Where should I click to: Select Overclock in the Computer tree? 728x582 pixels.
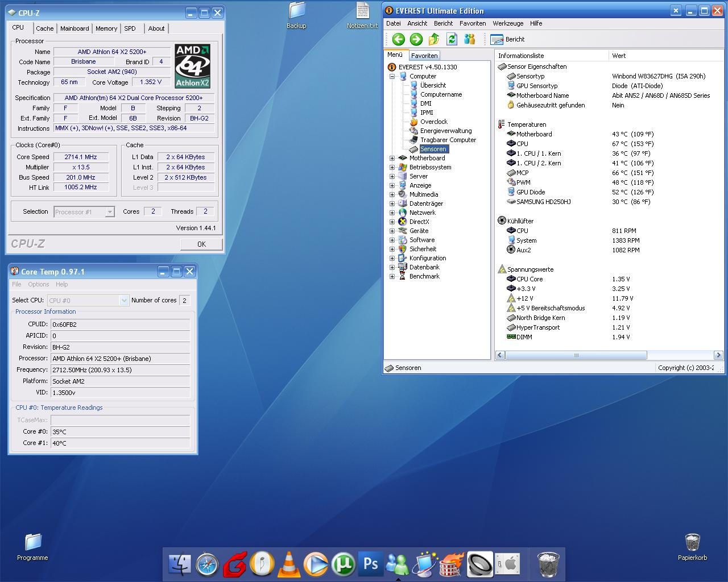coord(433,122)
